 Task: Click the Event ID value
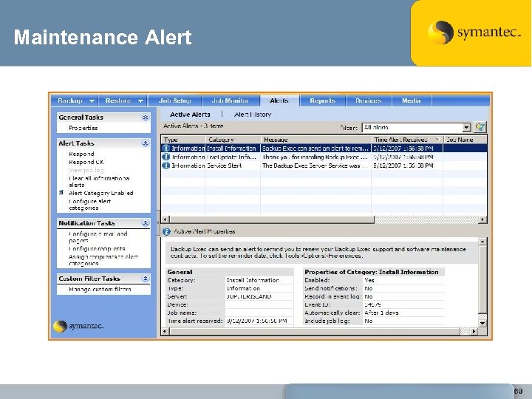(372, 304)
